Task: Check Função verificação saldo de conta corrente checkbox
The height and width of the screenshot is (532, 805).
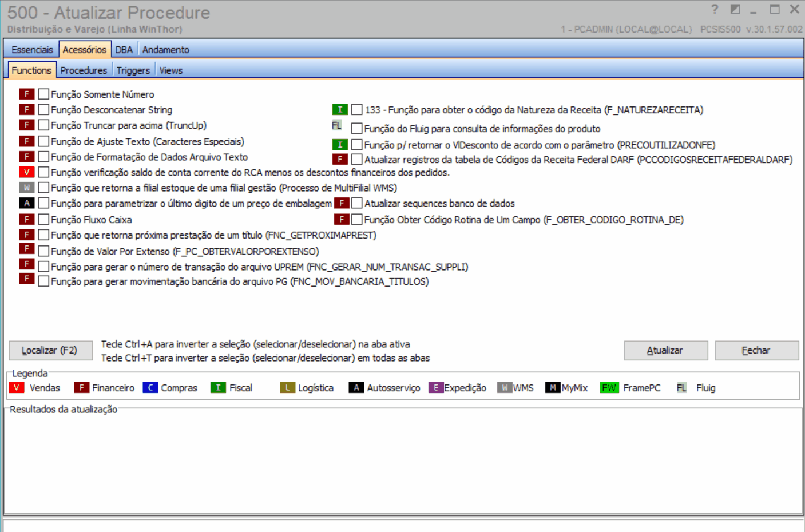Action: 43,172
